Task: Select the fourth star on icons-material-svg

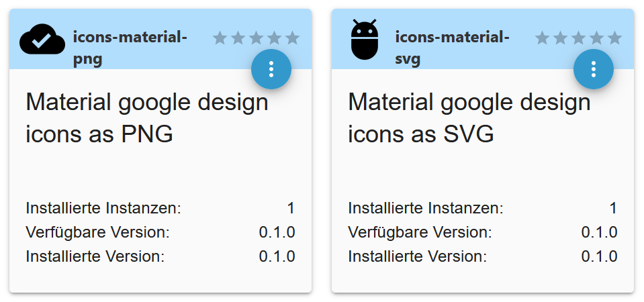Action: click(596, 38)
